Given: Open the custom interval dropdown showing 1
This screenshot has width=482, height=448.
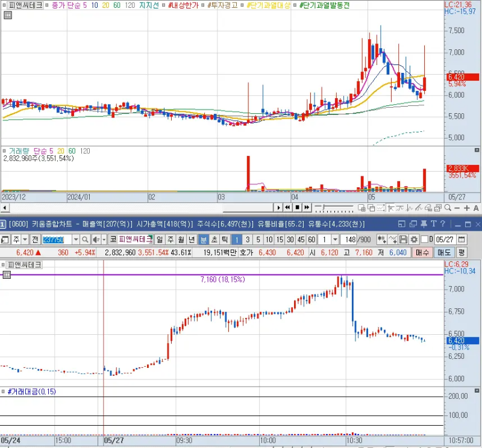Looking at the screenshot, I should (336, 240).
